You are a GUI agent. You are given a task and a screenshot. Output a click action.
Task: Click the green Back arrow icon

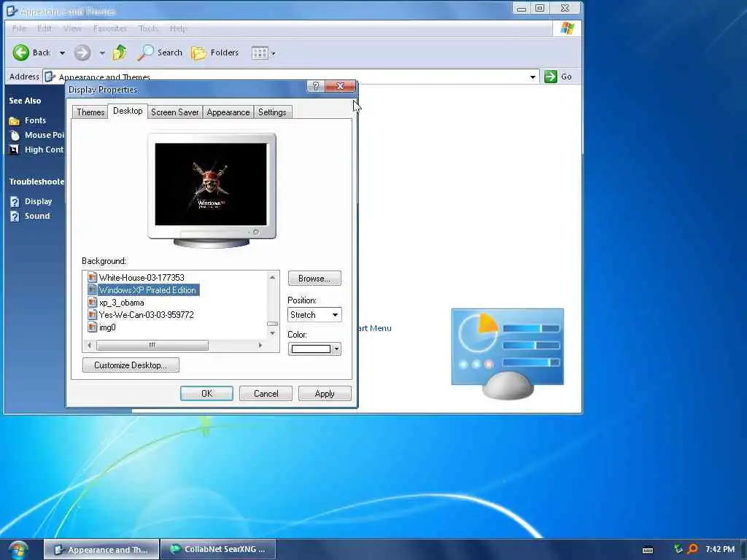(20, 52)
